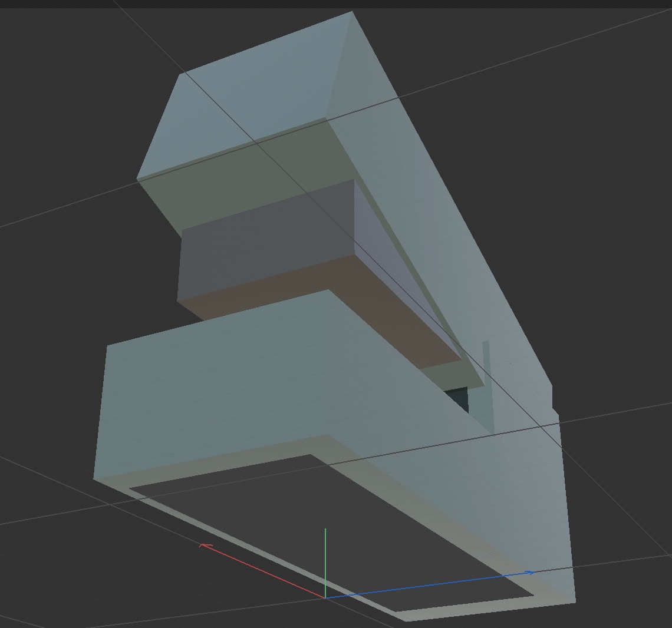The image size is (672, 628).
Task: Click the dark header strip atop the viewport
Action: point(336,4)
